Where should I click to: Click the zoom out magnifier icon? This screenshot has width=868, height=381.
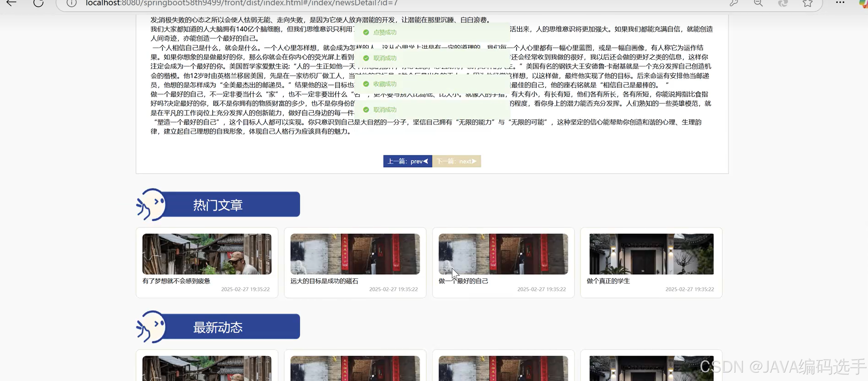pyautogui.click(x=758, y=3)
